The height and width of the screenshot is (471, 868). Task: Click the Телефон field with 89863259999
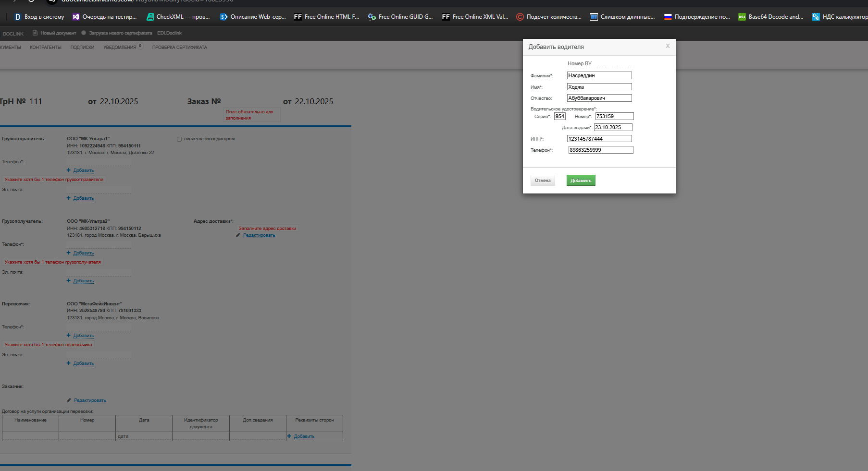click(x=601, y=150)
